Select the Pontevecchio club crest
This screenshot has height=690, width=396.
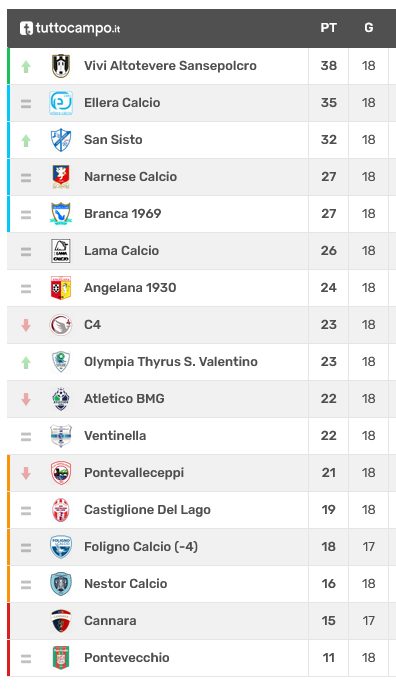61,657
